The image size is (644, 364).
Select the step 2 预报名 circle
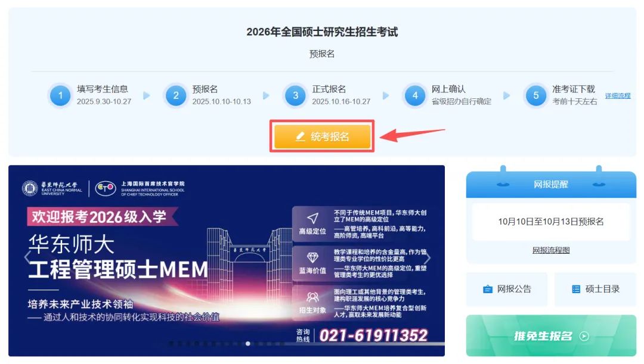(176, 95)
